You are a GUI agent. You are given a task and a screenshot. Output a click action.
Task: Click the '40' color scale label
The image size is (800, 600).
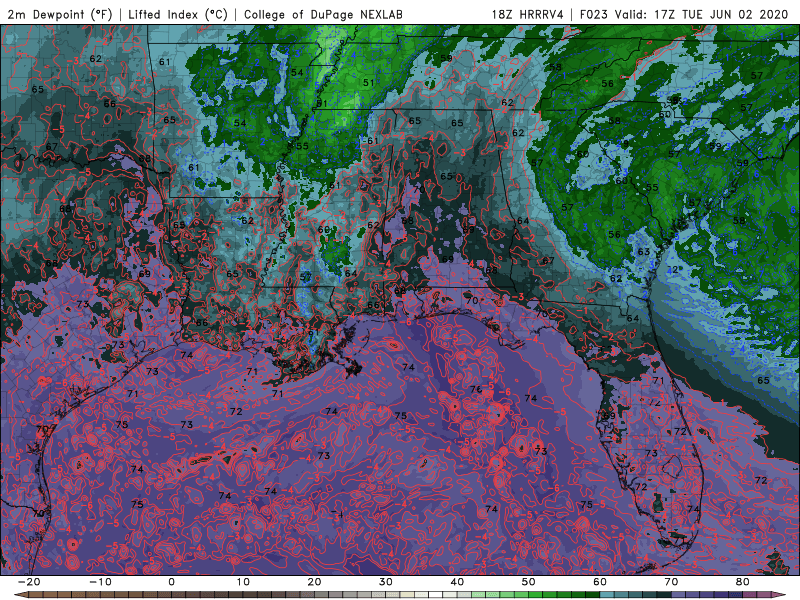(x=457, y=582)
